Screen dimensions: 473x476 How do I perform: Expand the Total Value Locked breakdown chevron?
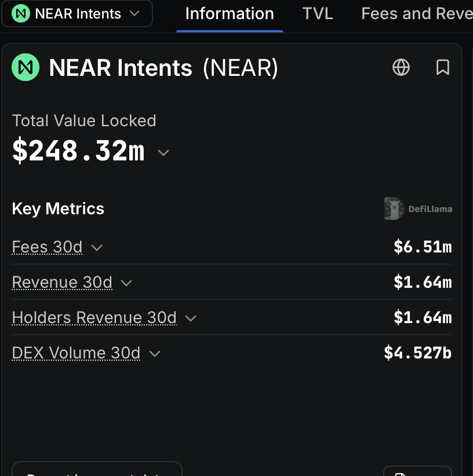coord(163,152)
